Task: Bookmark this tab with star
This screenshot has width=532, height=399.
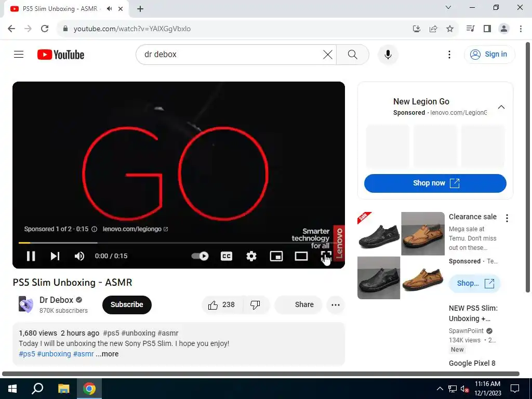Action: coord(450,29)
